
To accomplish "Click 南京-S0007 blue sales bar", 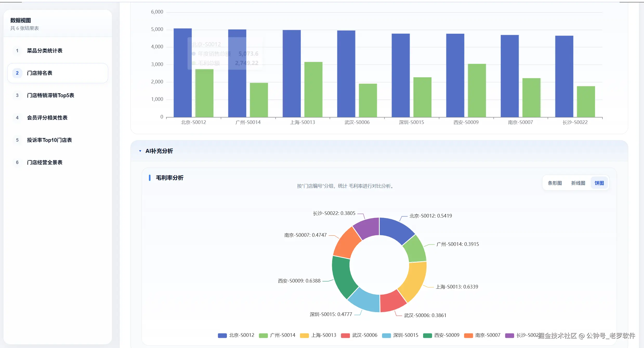I will pyautogui.click(x=510, y=76).
